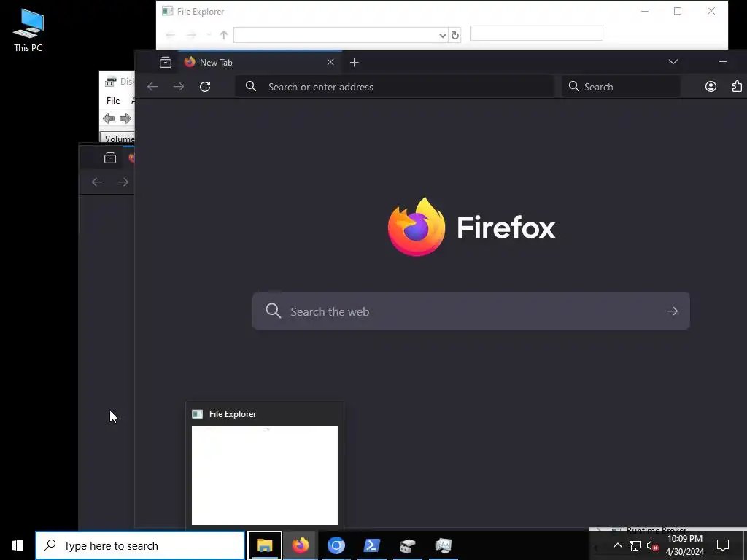747x560 pixels.
Task: Open File Explorer from taskbar
Action: coord(264,545)
